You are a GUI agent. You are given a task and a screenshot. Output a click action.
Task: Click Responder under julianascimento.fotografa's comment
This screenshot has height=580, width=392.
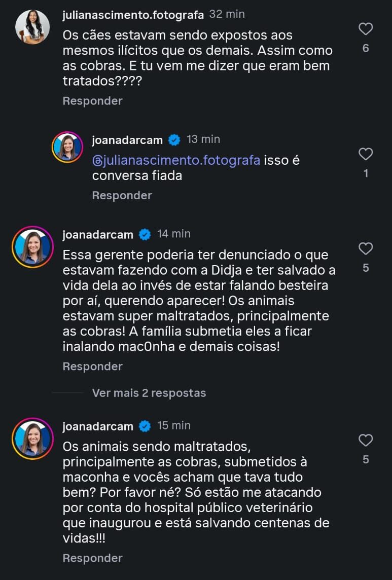(x=92, y=101)
